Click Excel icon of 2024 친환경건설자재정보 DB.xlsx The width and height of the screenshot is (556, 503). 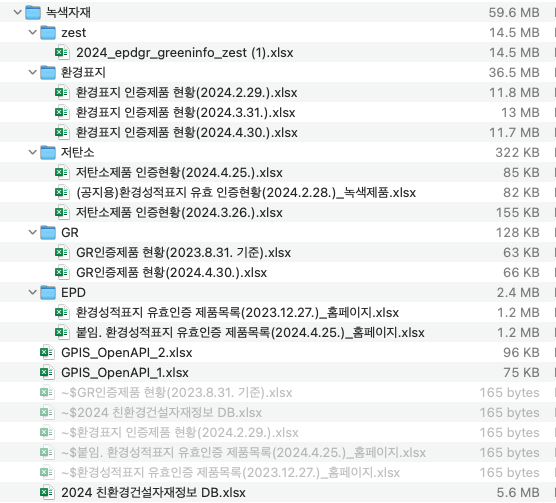pyautogui.click(x=47, y=492)
